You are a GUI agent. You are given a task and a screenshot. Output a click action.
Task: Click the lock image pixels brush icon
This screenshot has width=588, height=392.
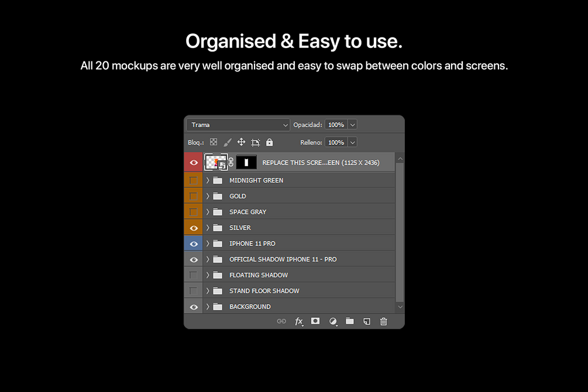click(x=227, y=143)
